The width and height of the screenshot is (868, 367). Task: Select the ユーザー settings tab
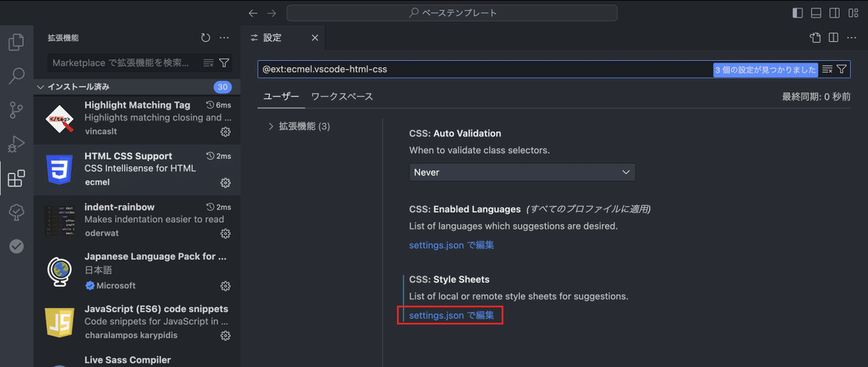click(281, 97)
